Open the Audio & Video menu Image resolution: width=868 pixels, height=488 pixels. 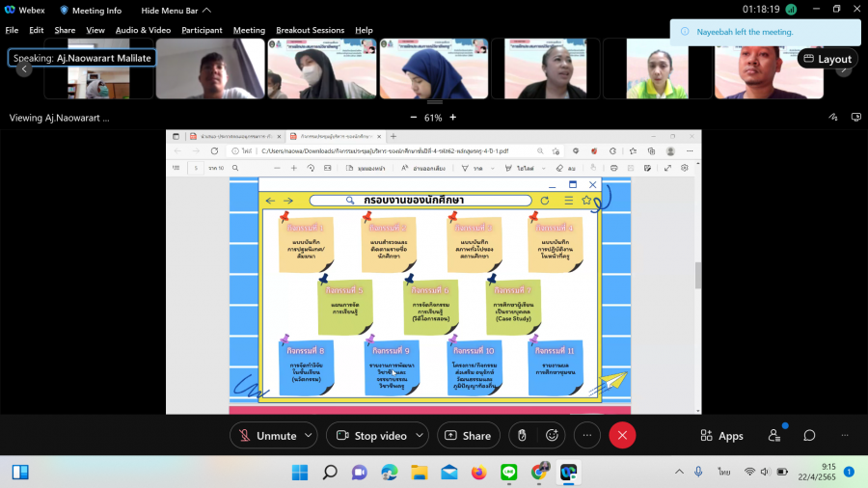[143, 30]
